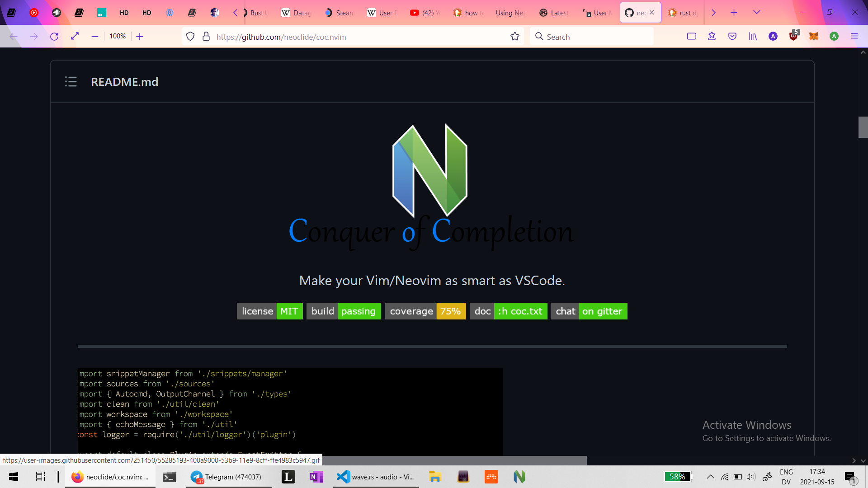This screenshot has height=488, width=868.
Task: Click the doc :h coc.txt badge
Action: [x=509, y=311]
